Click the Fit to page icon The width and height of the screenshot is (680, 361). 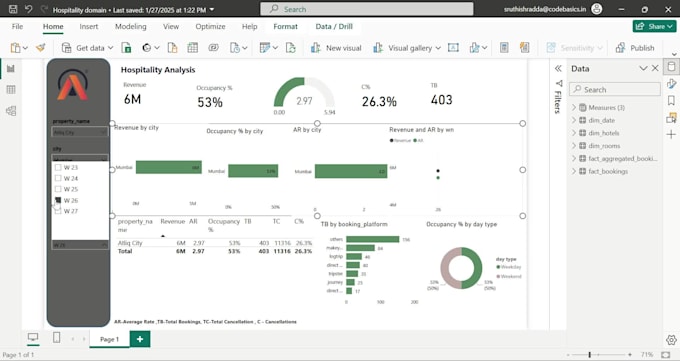pos(666,355)
